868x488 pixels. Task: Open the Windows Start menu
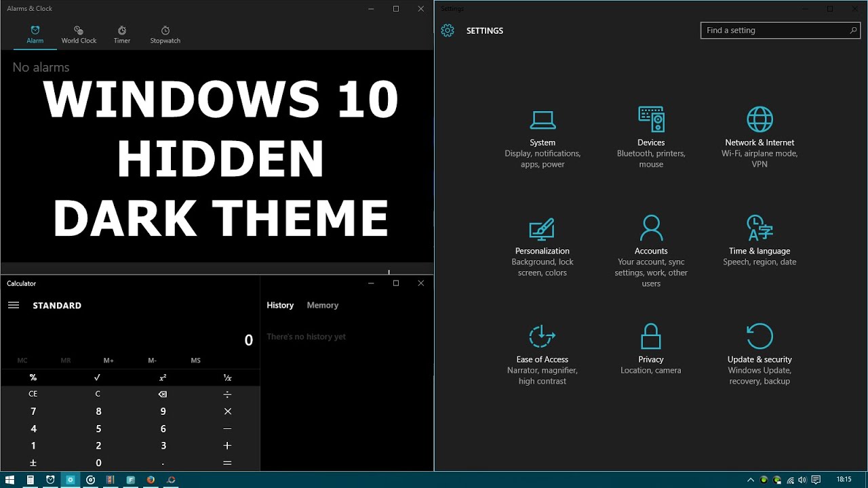coord(10,480)
